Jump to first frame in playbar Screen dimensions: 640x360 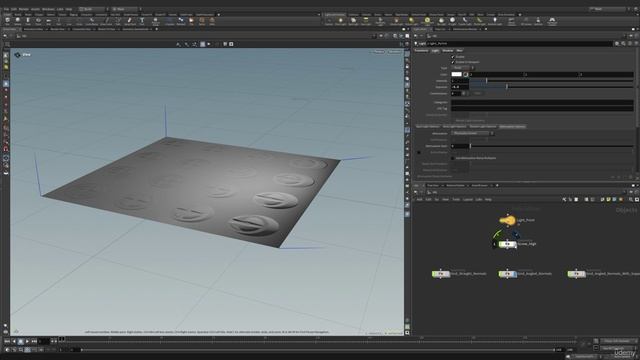(x=7, y=341)
